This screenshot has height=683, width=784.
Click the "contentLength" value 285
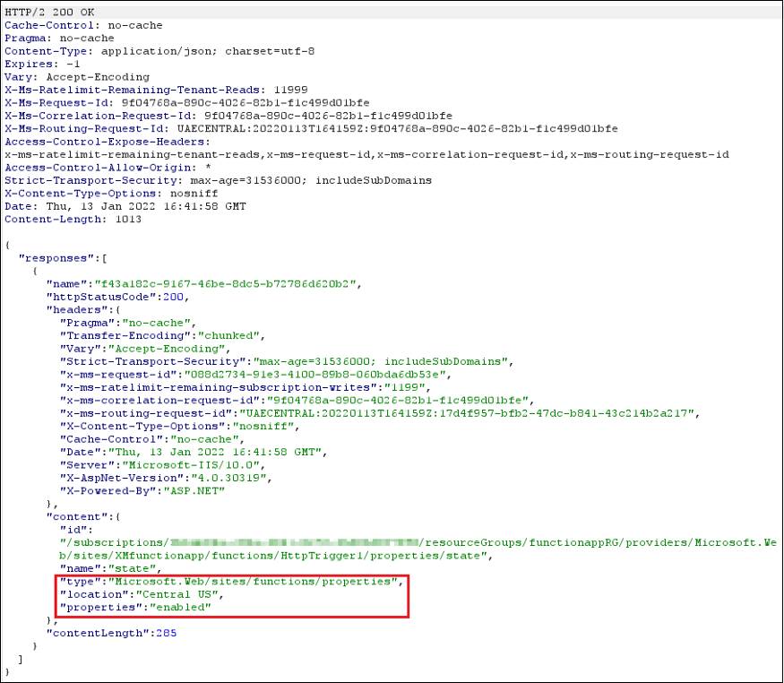pyautogui.click(x=164, y=633)
